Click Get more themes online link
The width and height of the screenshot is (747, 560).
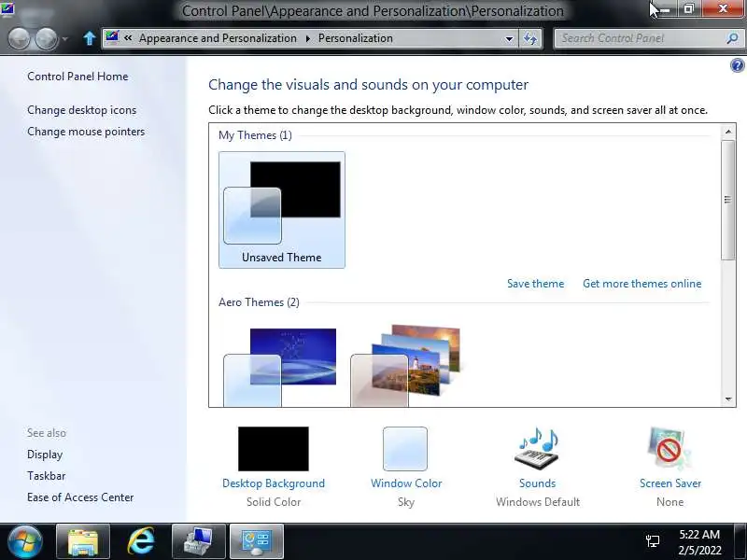pyautogui.click(x=641, y=284)
